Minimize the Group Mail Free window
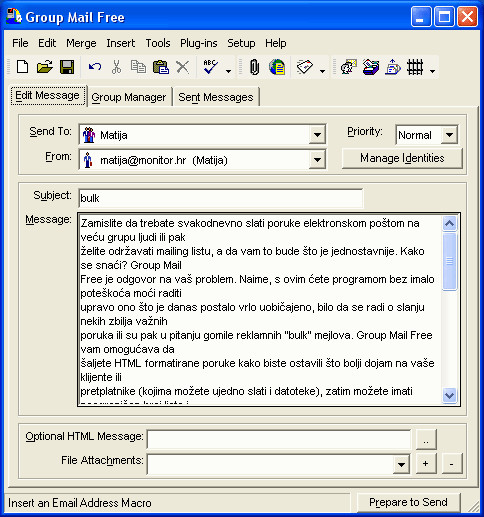484x517 pixels. 421,17
